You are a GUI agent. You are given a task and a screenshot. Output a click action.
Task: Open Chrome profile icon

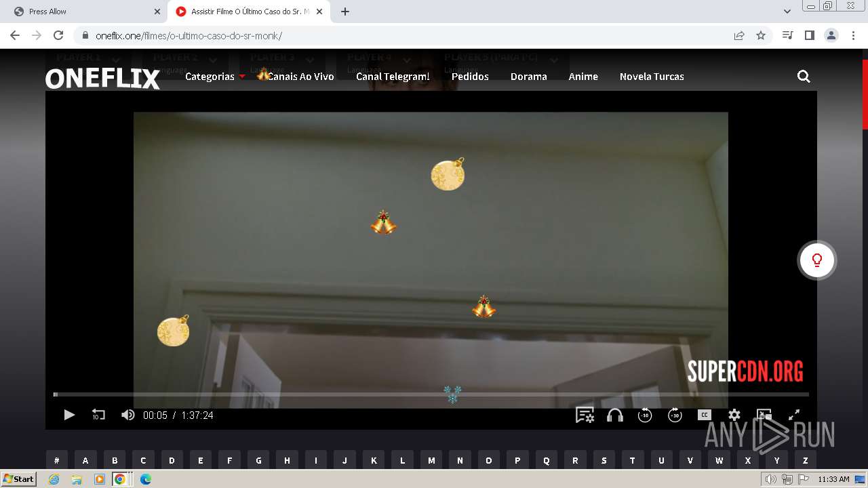coord(831,35)
